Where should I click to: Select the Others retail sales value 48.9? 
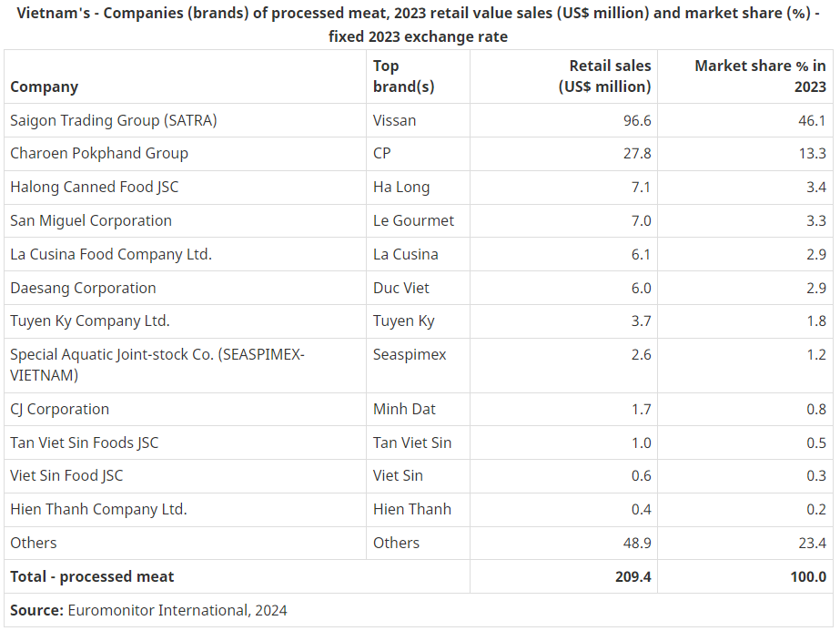coord(637,544)
